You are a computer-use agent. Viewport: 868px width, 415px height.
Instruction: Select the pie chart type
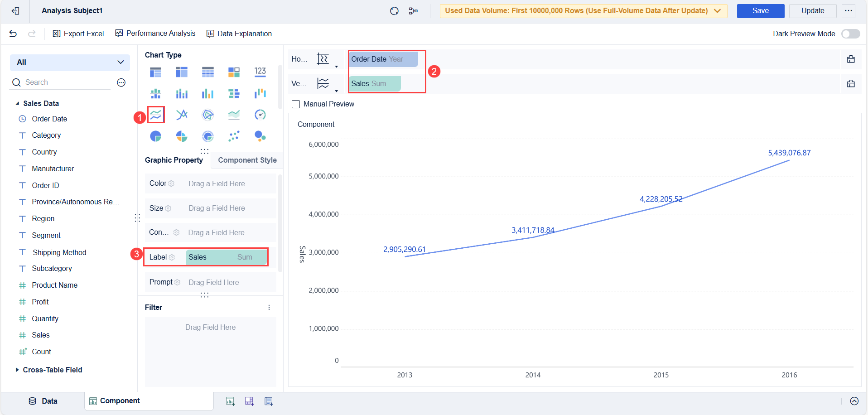(x=155, y=136)
